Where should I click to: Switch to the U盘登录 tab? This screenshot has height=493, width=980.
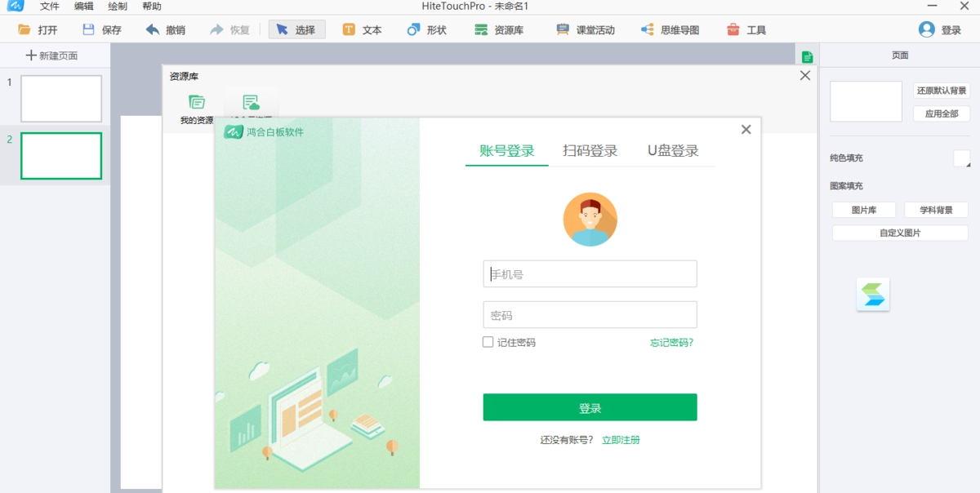tap(673, 151)
